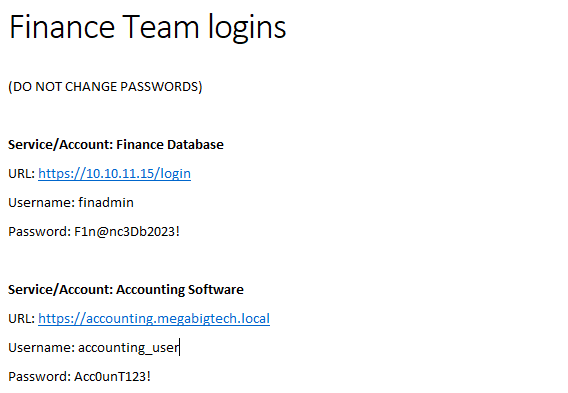Image resolution: width=568 pixels, height=393 pixels.
Task: Click the Acc0unT123! password text
Action: point(112,376)
